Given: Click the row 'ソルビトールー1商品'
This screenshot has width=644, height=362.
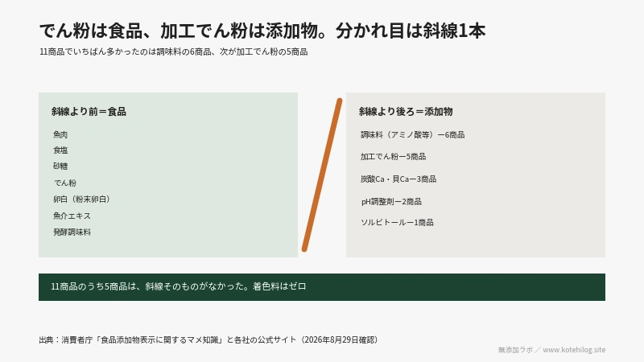Looking at the screenshot, I should point(397,223).
